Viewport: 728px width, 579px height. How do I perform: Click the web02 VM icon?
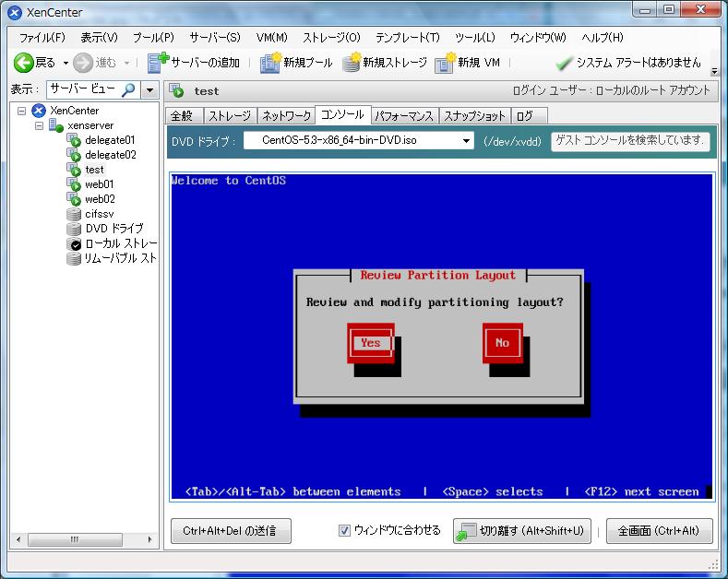coord(74,199)
